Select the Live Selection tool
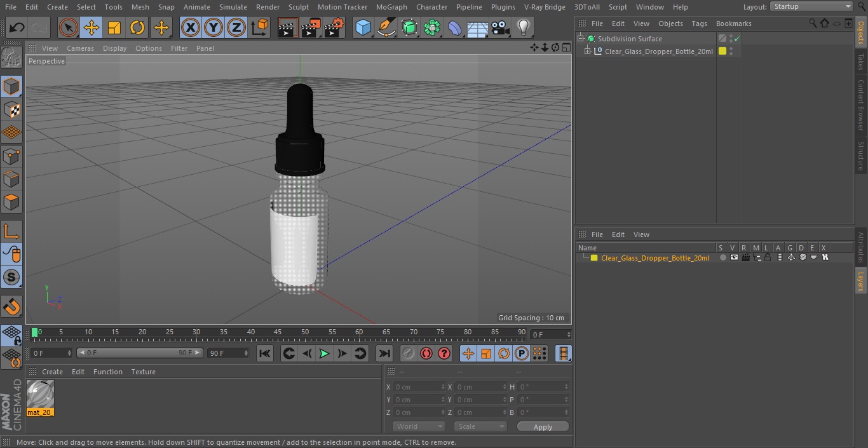 (x=68, y=27)
